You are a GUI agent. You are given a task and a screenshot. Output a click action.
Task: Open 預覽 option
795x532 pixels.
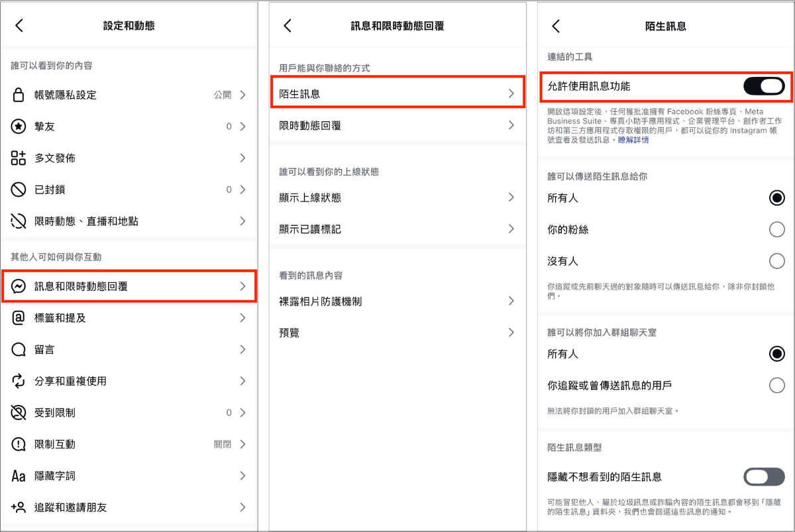click(x=397, y=333)
